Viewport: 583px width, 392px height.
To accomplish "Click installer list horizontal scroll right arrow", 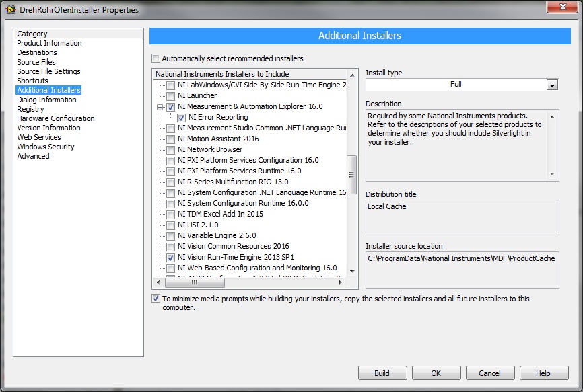I will coord(340,282).
